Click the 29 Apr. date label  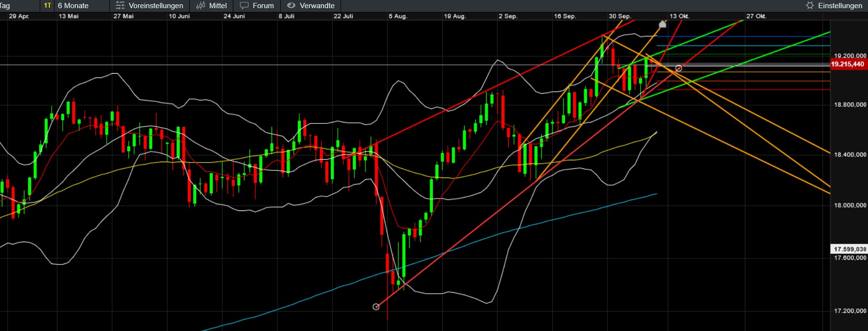click(x=19, y=16)
